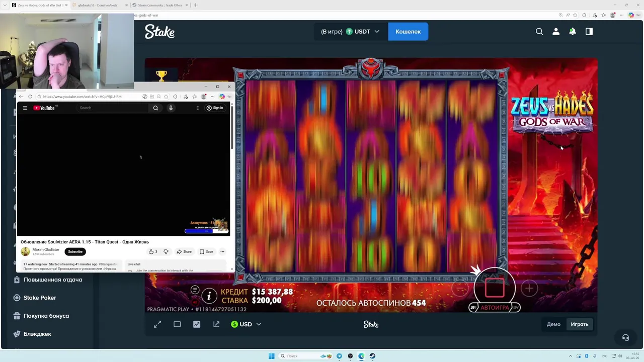Switch to theatre mode view
This screenshot has width=644, height=362.
pos(177,324)
